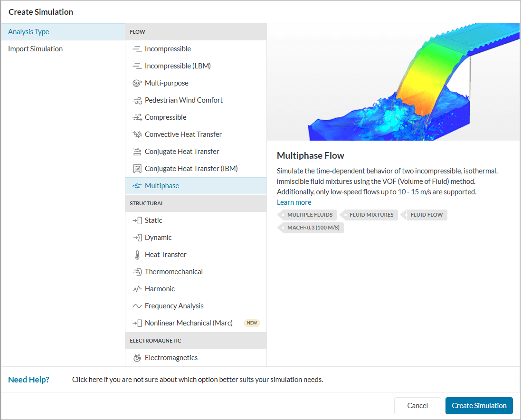Click the MULTIPLE FLUIDS tag
Image resolution: width=521 pixels, height=420 pixels.
tap(309, 215)
